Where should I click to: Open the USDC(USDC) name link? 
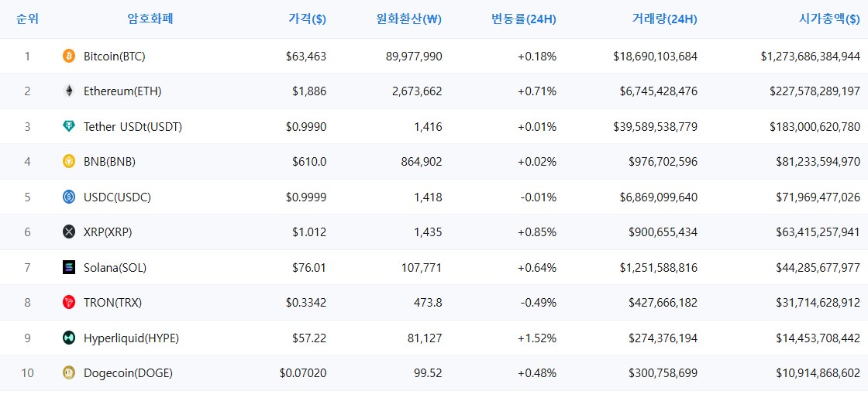(117, 197)
